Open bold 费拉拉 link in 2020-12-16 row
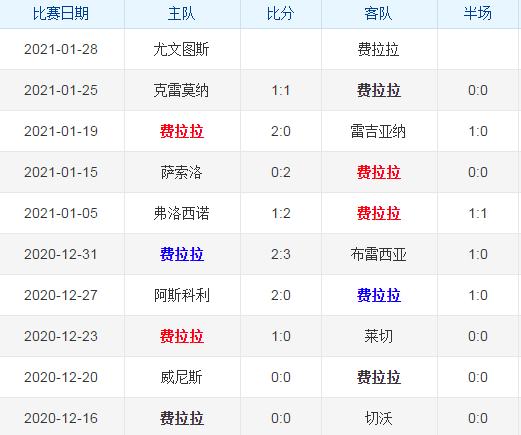Image resolution: width=521 pixels, height=435 pixels. (182, 418)
